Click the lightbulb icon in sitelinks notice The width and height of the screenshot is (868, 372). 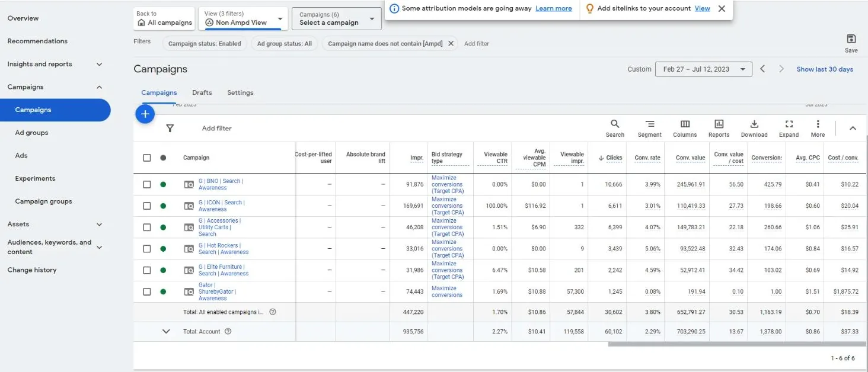pyautogui.click(x=589, y=8)
